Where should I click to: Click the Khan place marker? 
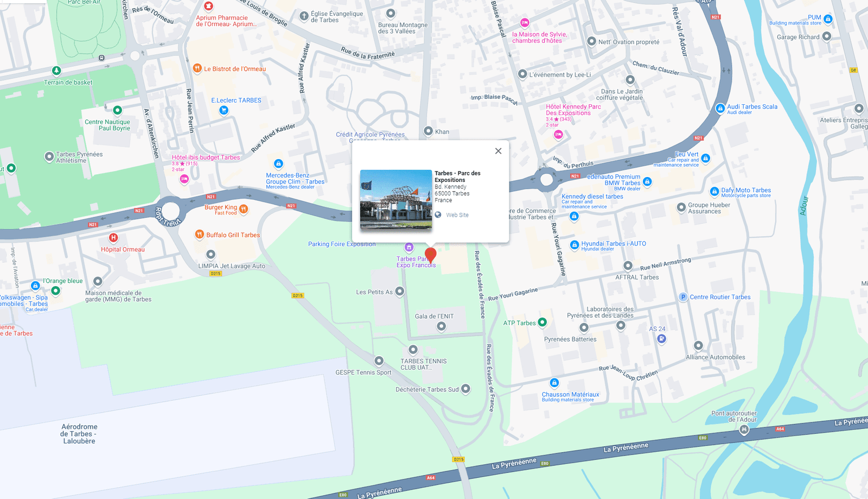click(x=428, y=131)
